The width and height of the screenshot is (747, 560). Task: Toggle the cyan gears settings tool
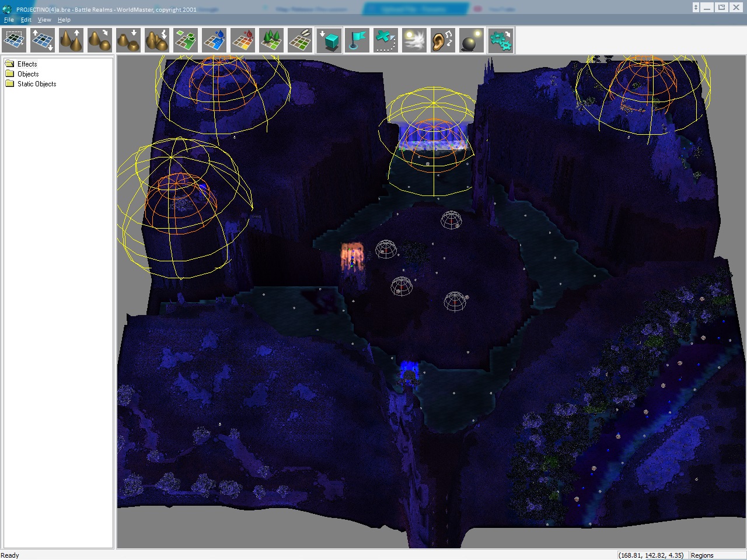point(501,40)
